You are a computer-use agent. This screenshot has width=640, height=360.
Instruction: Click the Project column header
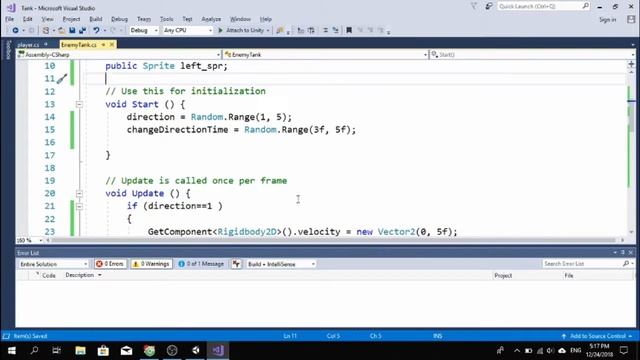click(503, 276)
